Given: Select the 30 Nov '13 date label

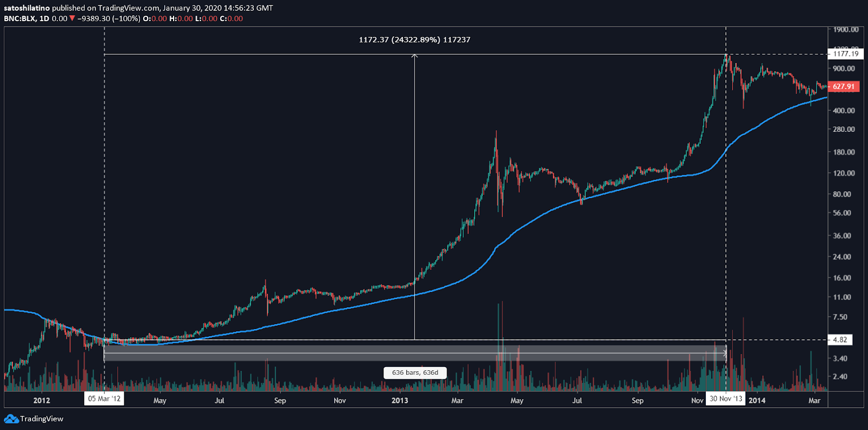Looking at the screenshot, I should pyautogui.click(x=726, y=399).
